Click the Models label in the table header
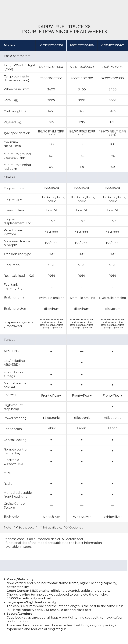This screenshot has height=644, width=128. tap(9, 45)
